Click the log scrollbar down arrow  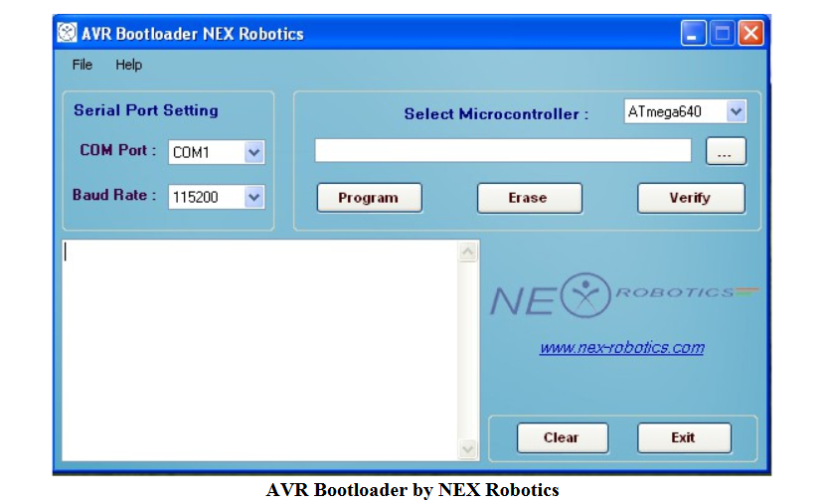click(468, 449)
